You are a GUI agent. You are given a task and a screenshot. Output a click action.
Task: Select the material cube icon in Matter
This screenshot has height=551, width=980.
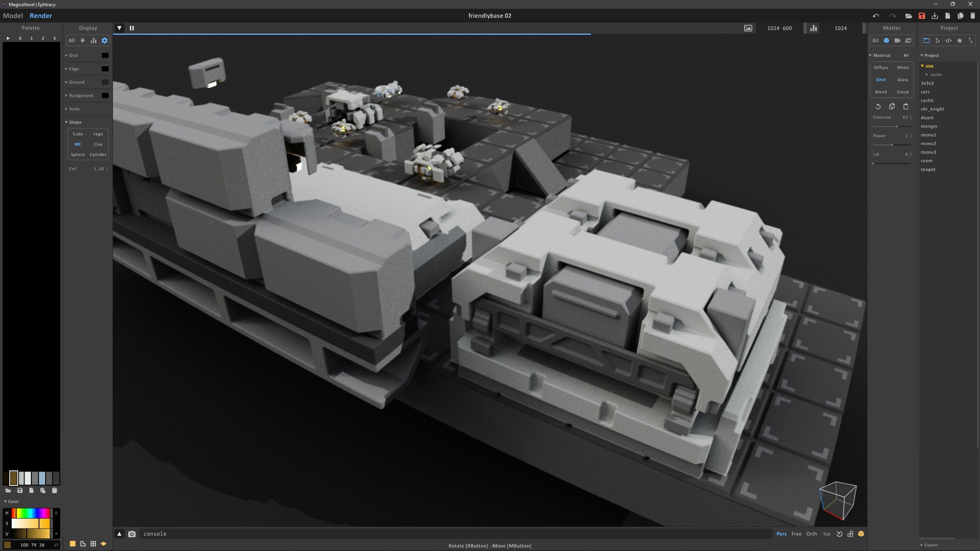click(x=886, y=41)
